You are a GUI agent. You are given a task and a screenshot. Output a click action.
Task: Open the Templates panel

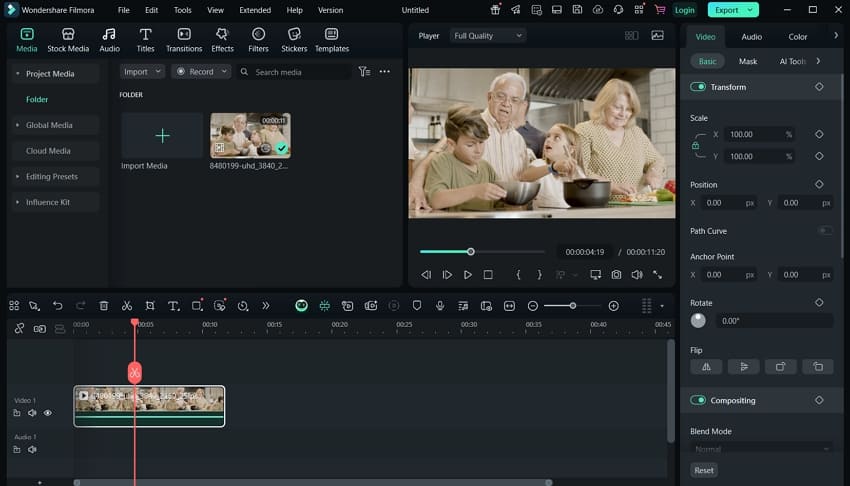click(x=332, y=40)
